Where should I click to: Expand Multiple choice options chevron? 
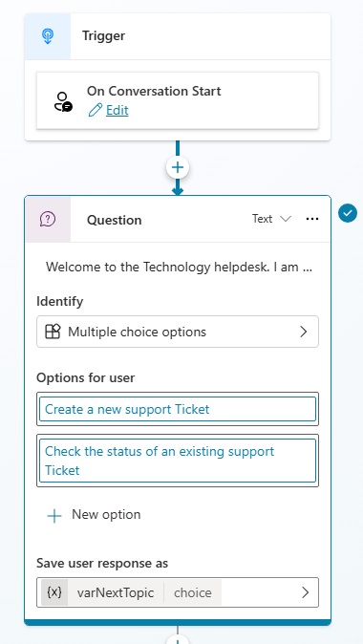pos(304,332)
